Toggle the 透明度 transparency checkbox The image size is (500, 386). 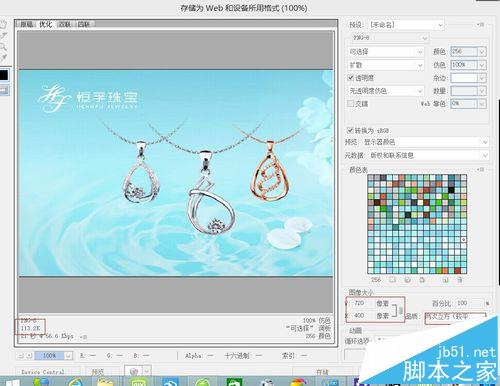(350, 78)
